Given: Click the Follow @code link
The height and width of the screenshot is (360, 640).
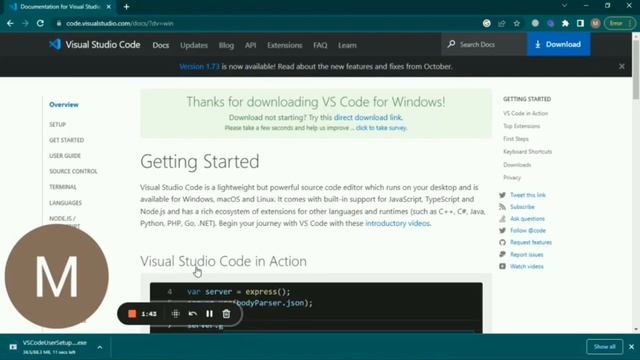Looking at the screenshot, I should [x=528, y=231].
